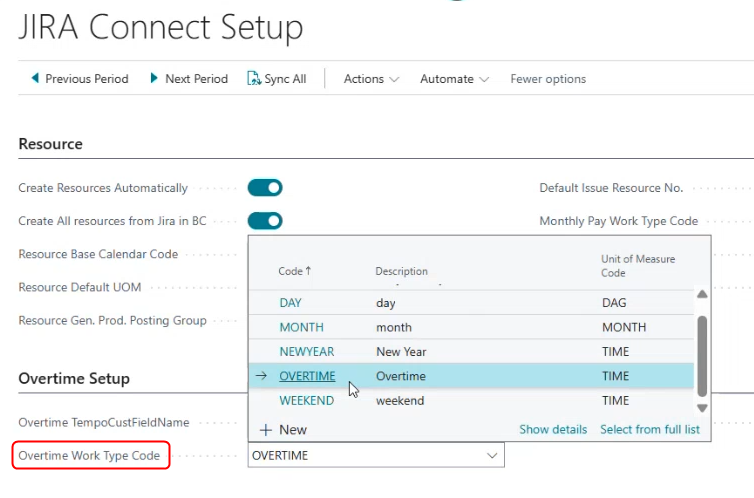Screen dimensions: 754x498
Task: Click the Sync All document icon
Action: (254, 78)
